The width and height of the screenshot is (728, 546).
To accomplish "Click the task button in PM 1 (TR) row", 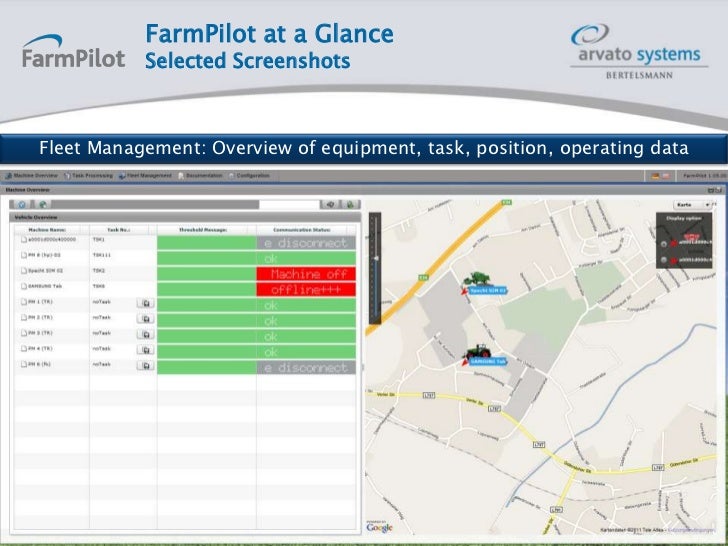I will [145, 303].
